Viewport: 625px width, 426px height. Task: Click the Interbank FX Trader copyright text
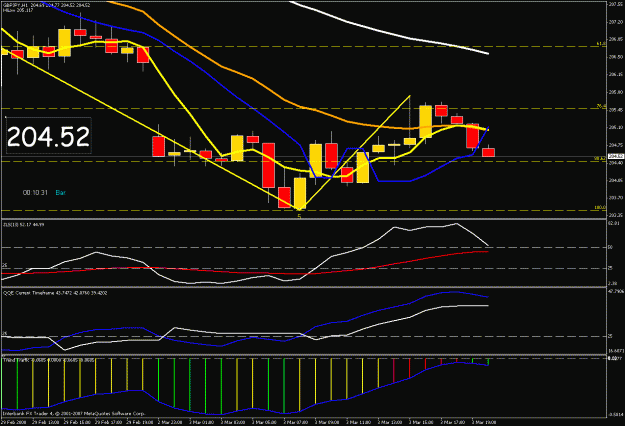coord(73,414)
